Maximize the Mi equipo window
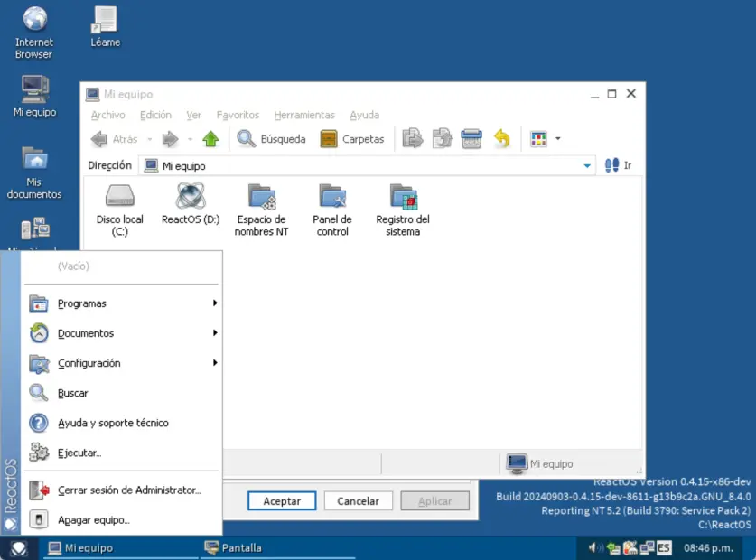The width and height of the screenshot is (756, 560). [x=611, y=94]
